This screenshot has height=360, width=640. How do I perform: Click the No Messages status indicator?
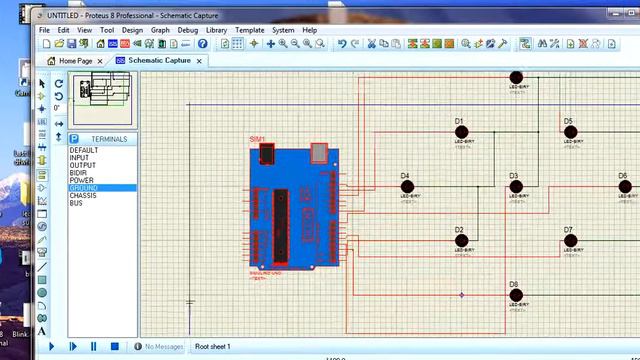coord(159,347)
